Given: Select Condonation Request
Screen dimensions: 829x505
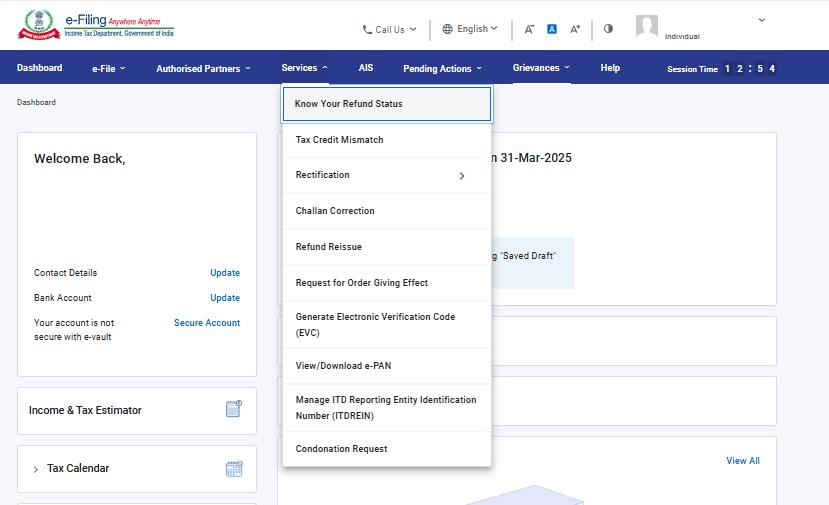Looking at the screenshot, I should pos(387,448).
